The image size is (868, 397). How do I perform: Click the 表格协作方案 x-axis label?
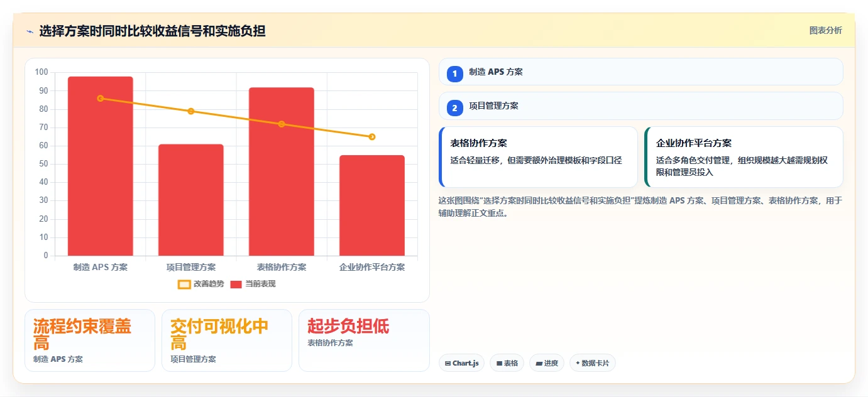(282, 267)
